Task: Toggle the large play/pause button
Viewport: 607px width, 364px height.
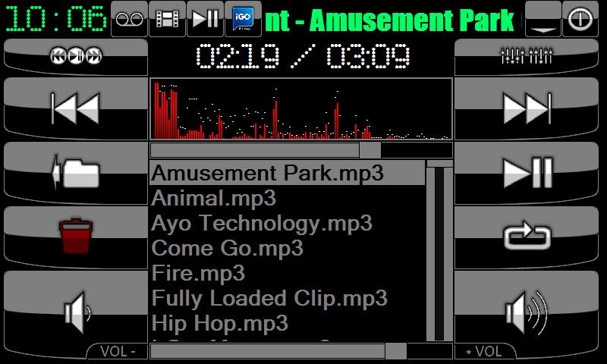Action: tap(527, 173)
